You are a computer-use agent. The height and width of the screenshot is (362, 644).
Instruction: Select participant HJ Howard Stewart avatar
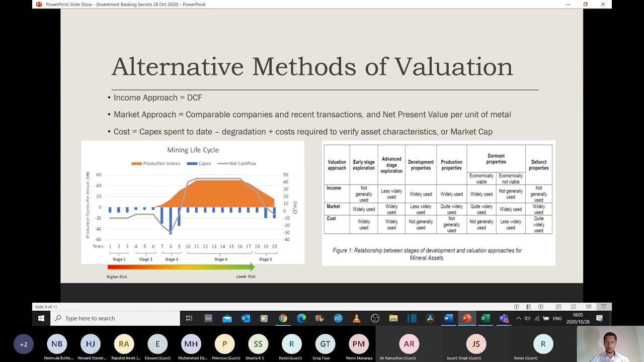coord(91,344)
